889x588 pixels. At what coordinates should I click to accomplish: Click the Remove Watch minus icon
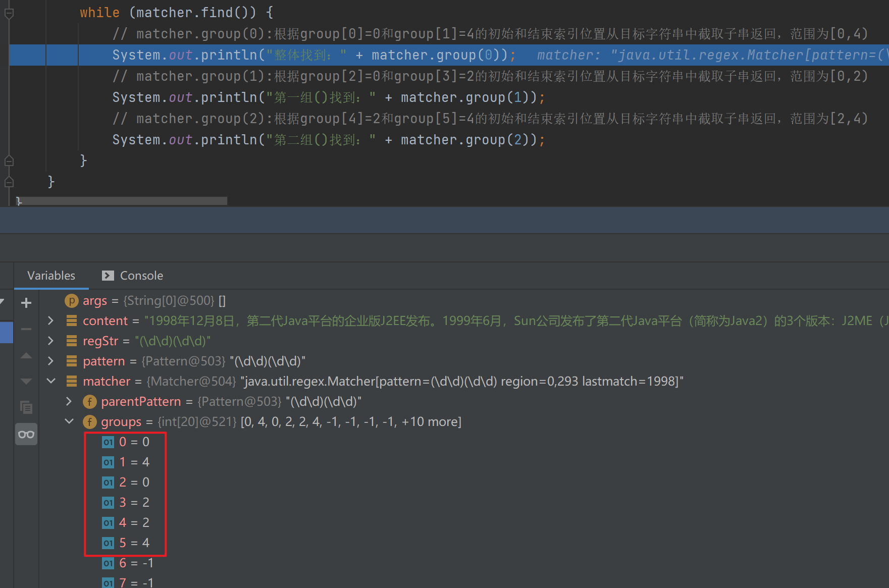26,329
